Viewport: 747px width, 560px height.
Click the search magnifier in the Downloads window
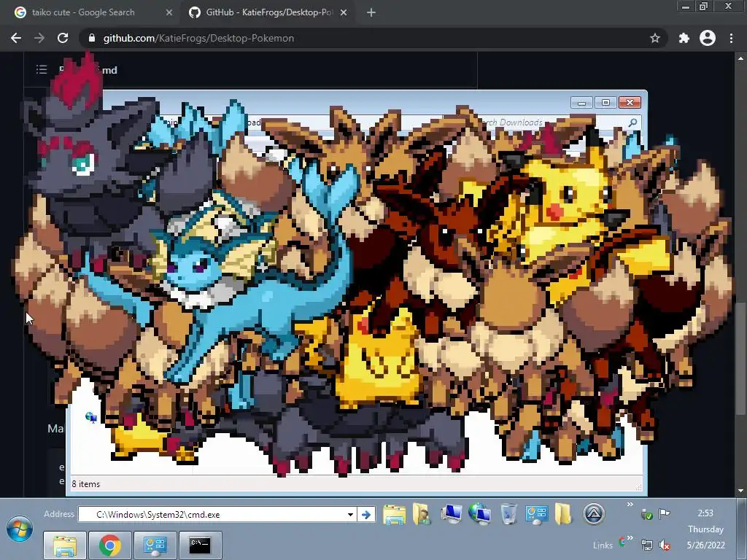(632, 122)
